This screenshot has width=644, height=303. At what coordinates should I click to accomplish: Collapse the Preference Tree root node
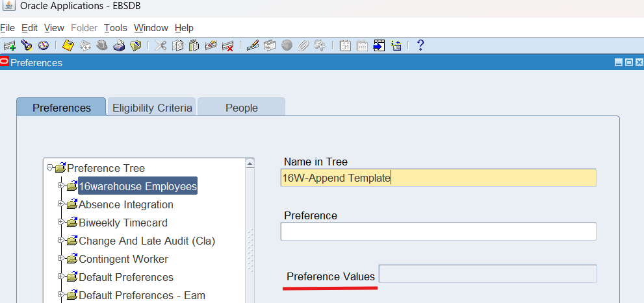49,168
